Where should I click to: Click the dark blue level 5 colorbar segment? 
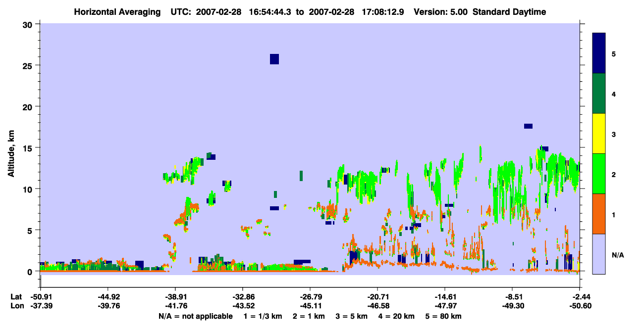pos(599,53)
